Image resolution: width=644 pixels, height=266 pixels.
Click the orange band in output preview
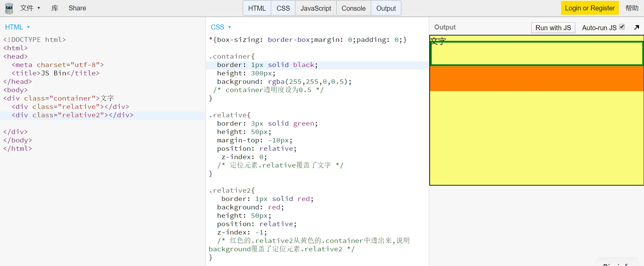pos(537,78)
